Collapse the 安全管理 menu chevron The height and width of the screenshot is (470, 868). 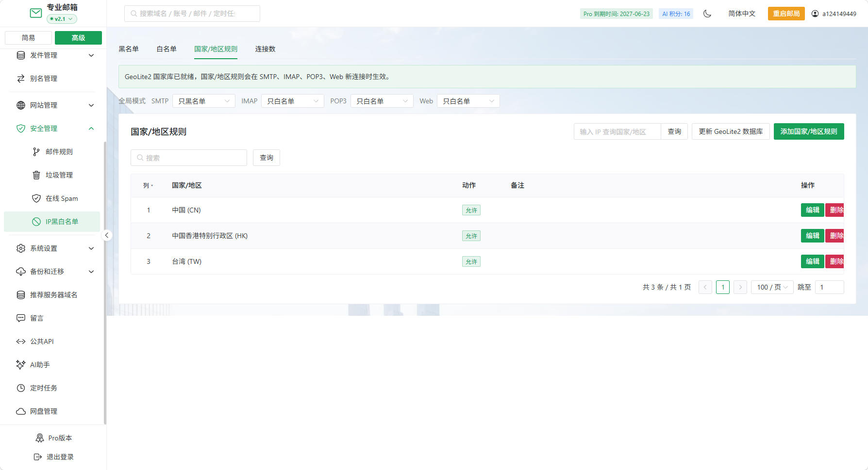[x=91, y=129]
